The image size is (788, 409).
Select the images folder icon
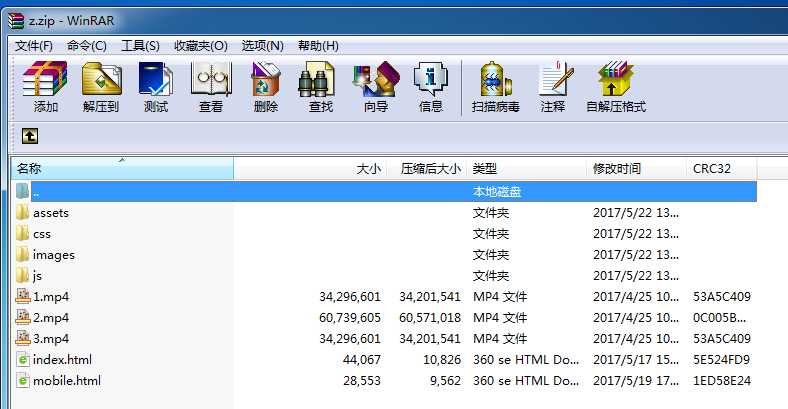point(22,255)
